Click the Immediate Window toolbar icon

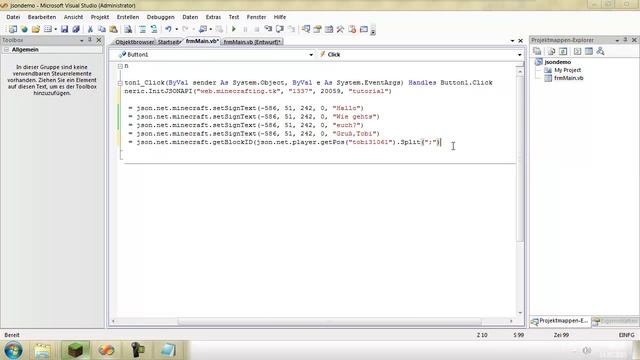(364, 29)
